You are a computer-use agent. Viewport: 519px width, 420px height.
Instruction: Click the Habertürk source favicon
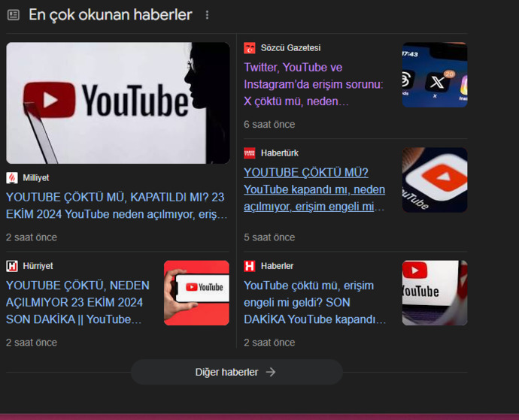coord(250,153)
